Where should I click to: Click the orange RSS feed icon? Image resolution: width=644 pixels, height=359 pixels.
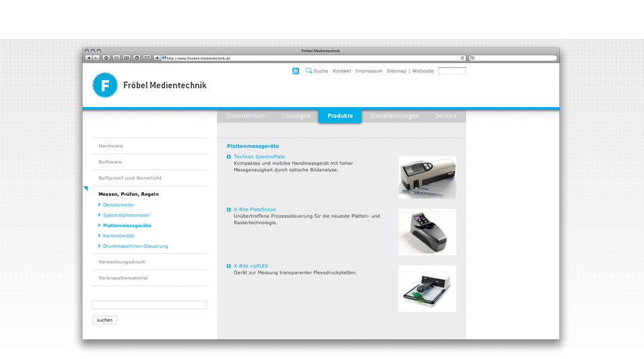[296, 71]
